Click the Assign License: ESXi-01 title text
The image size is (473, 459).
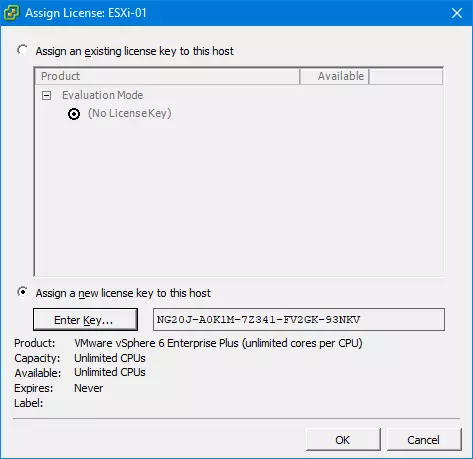[x=86, y=13]
